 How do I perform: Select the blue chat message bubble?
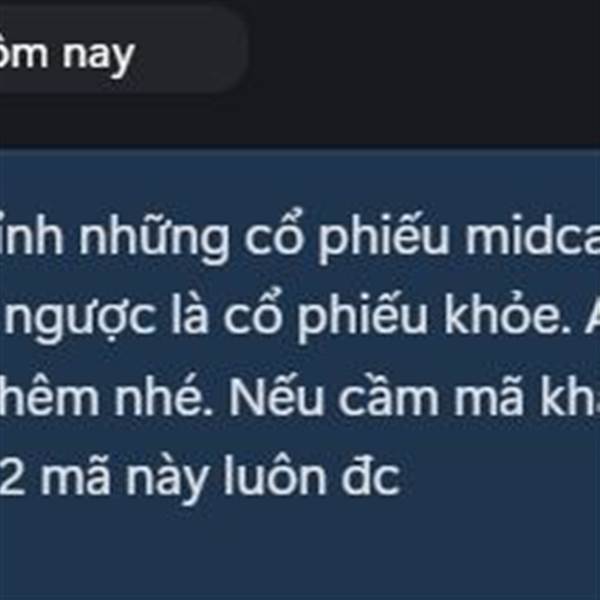pos(300,374)
